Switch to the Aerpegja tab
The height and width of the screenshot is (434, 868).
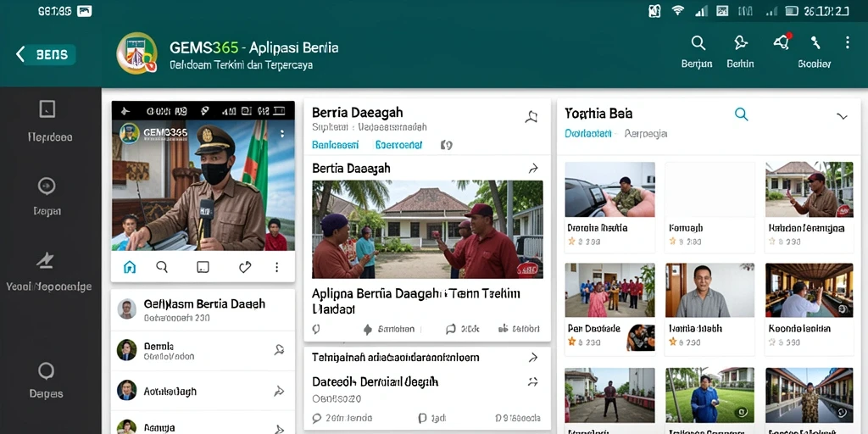tap(646, 133)
